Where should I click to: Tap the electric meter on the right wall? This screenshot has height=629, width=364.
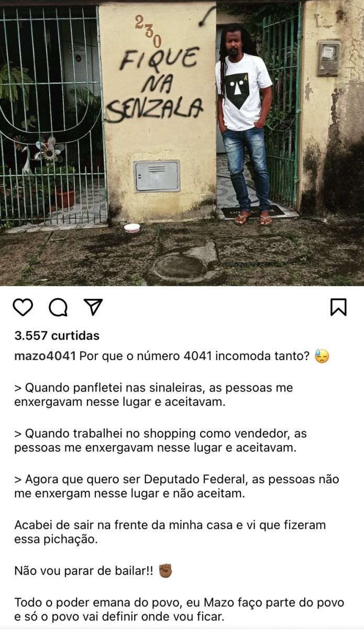328,58
